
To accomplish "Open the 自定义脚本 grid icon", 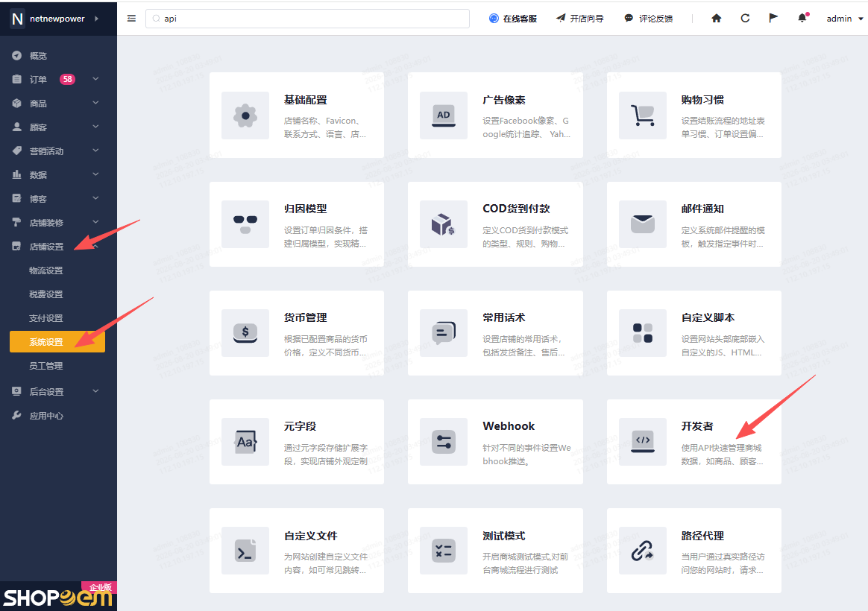I will point(643,333).
